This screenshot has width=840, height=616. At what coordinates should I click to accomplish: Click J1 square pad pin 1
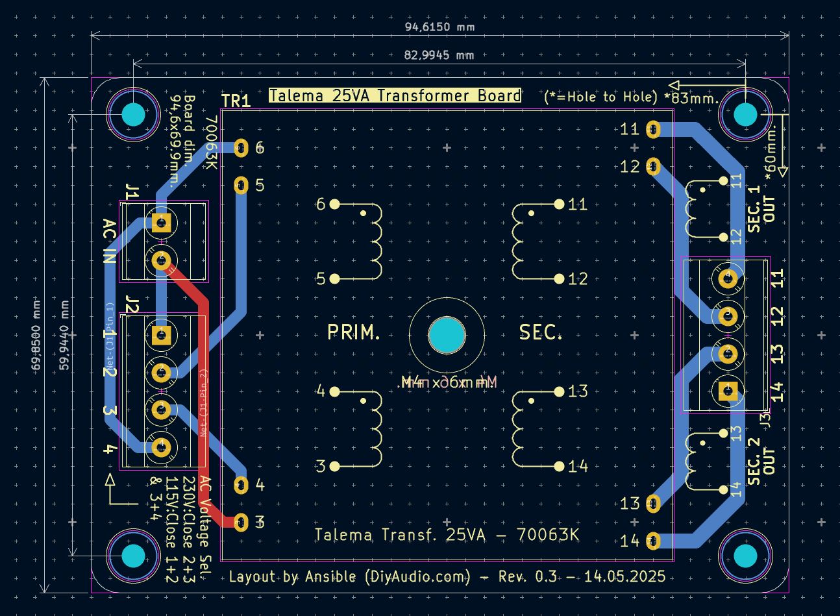click(160, 223)
